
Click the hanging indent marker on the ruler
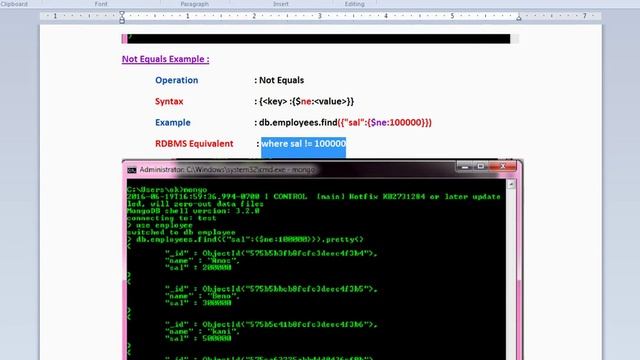(122, 19)
